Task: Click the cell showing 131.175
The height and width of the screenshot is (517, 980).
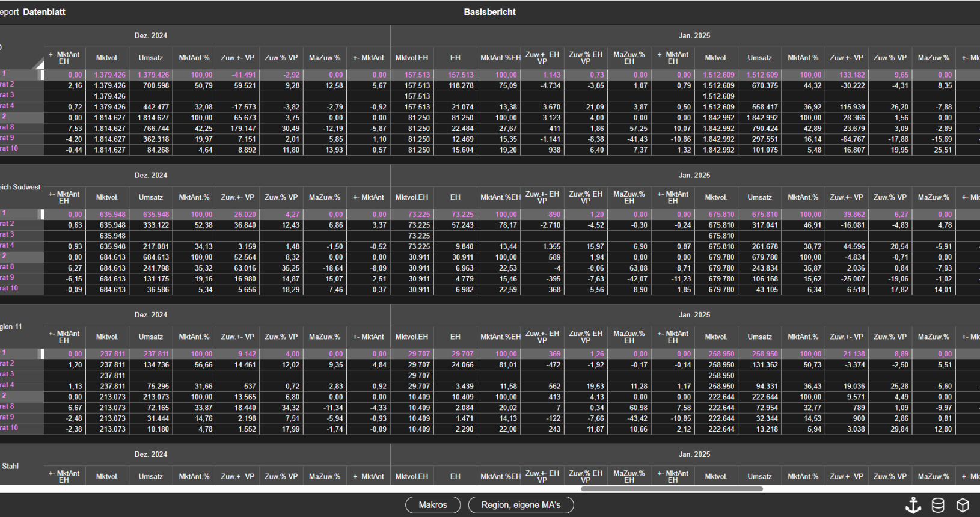Action: click(x=151, y=279)
